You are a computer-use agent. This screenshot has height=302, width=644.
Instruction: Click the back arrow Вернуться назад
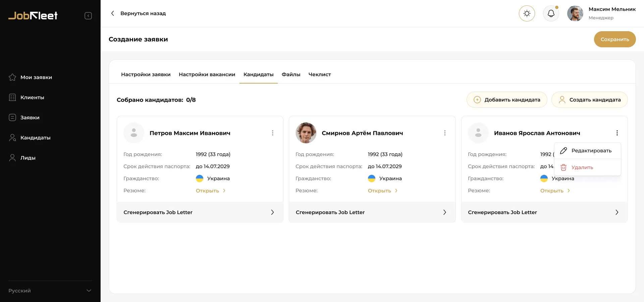(113, 13)
